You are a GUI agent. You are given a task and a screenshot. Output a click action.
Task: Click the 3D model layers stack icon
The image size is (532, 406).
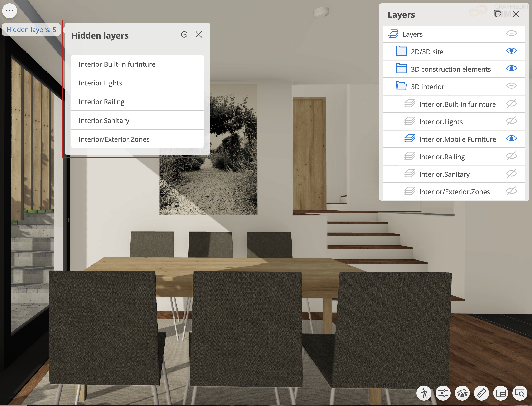point(462,393)
